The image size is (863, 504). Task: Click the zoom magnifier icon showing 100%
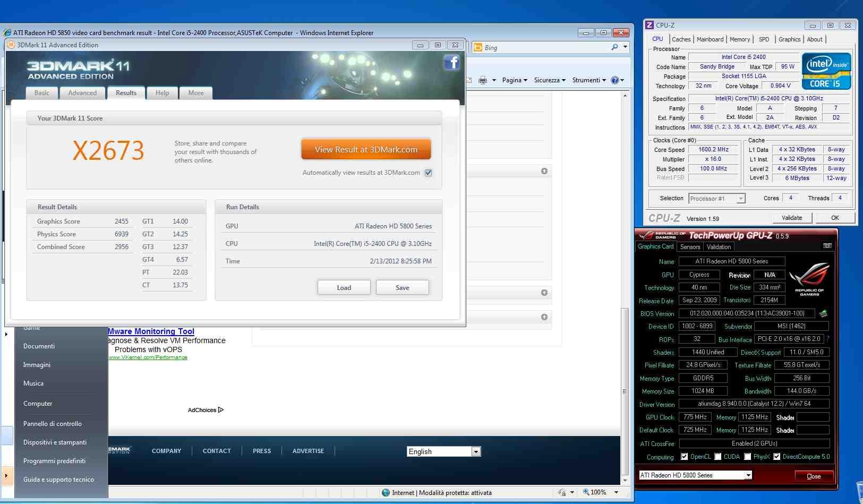[x=586, y=492]
